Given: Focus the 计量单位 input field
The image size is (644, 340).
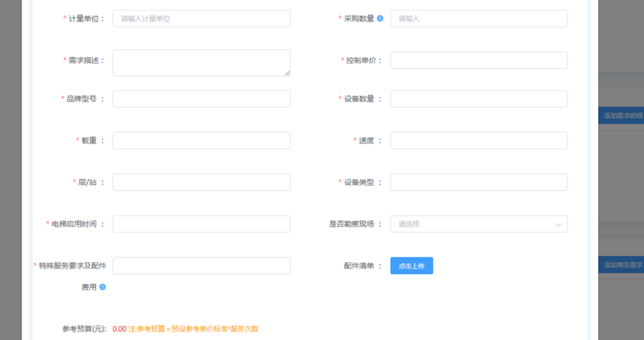Looking at the screenshot, I should coord(201,18).
